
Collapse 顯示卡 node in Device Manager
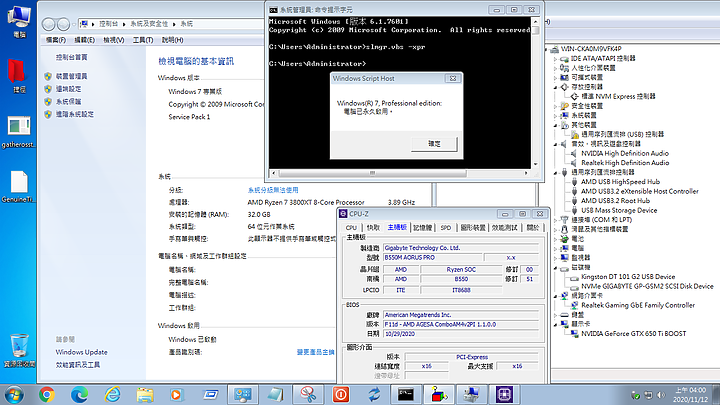[556, 324]
